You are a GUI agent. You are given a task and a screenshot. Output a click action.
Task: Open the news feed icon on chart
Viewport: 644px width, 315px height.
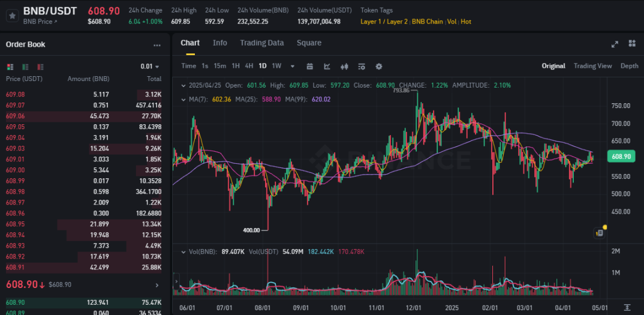599,233
